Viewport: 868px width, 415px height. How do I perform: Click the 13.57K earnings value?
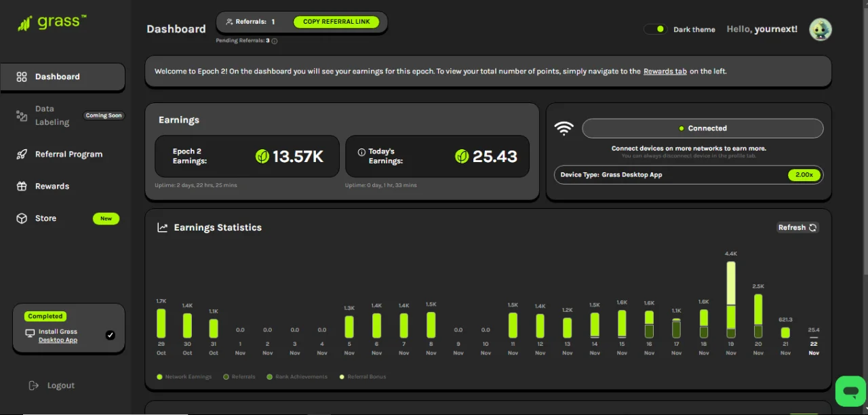click(x=298, y=157)
